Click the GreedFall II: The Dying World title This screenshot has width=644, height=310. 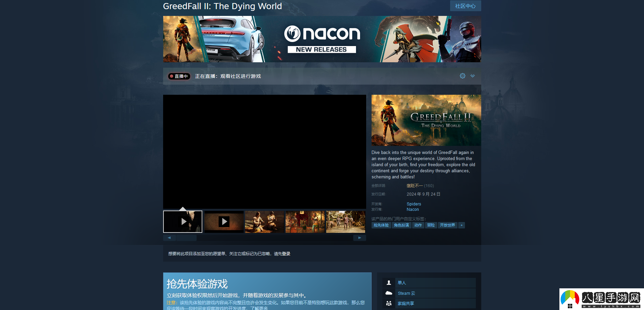coord(222,6)
